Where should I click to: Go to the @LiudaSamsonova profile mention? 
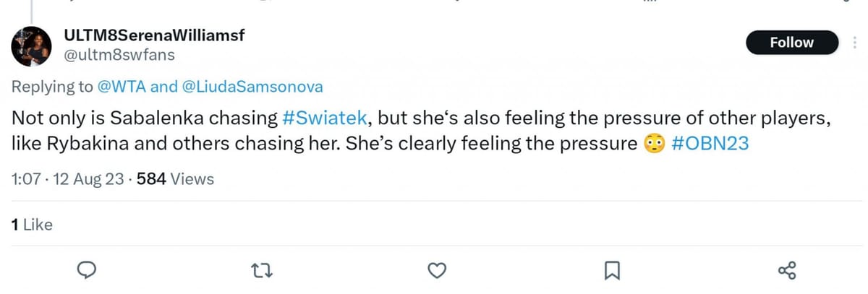coord(252,87)
